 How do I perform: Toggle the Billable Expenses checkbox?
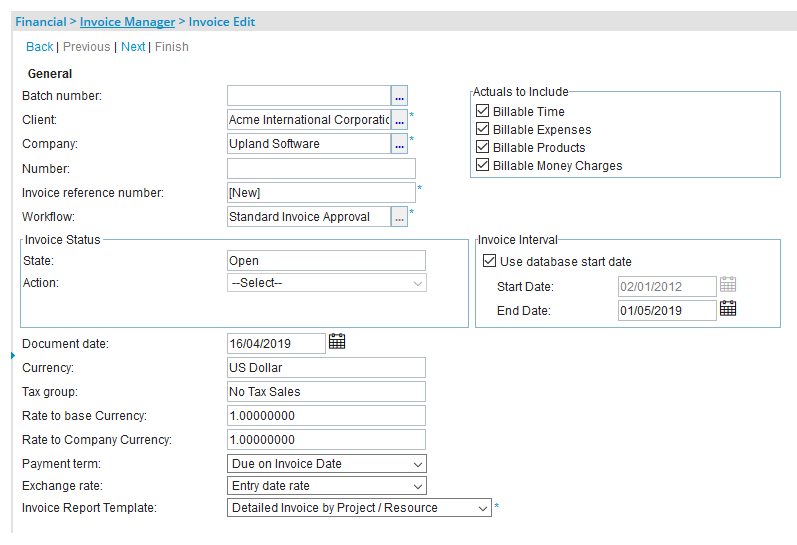click(483, 130)
